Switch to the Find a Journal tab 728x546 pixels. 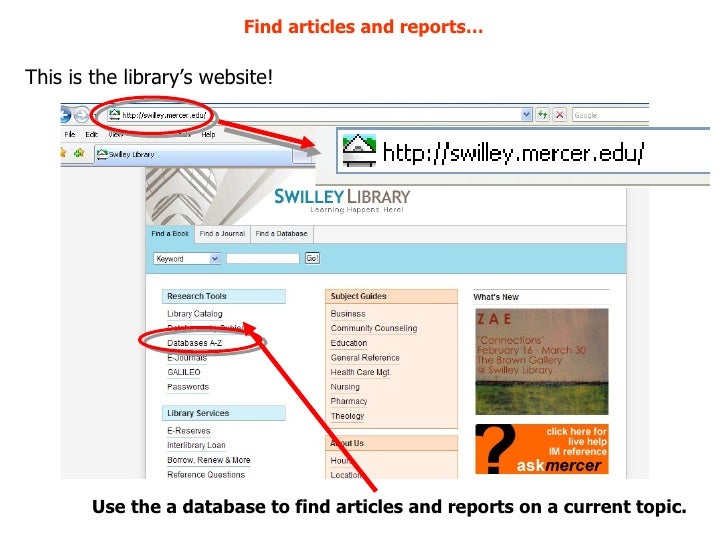pyautogui.click(x=222, y=234)
